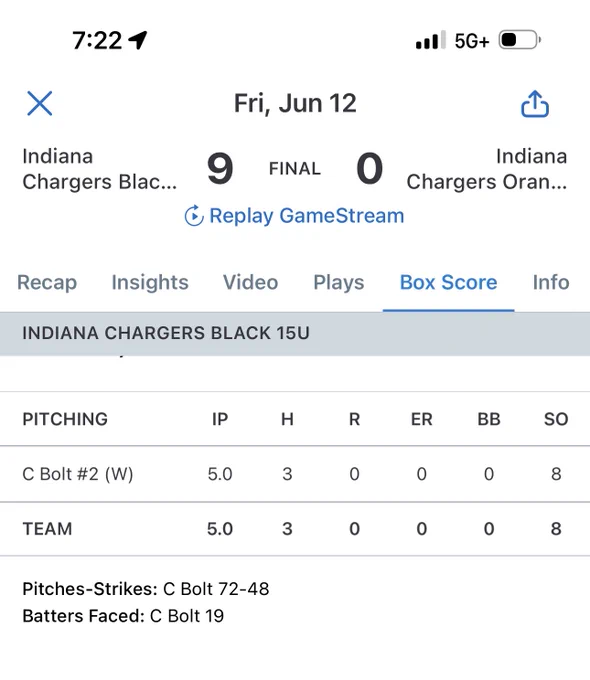Open the Info tab

tap(551, 283)
